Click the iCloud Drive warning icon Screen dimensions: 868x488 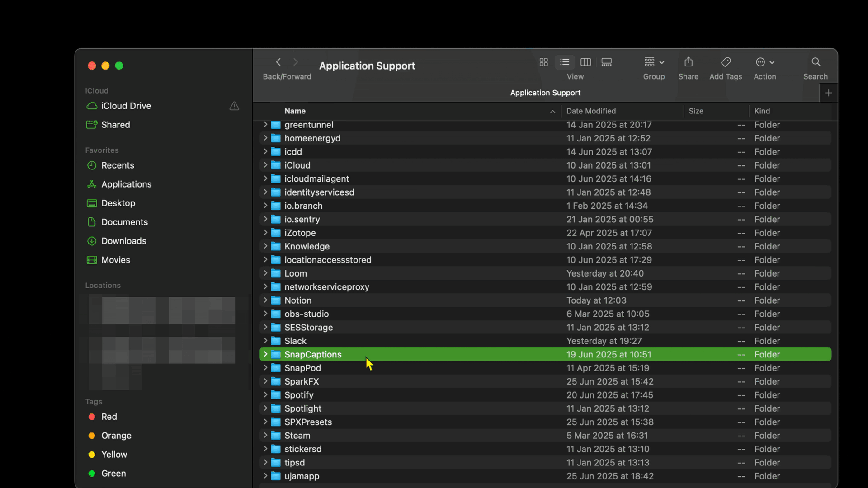[x=234, y=106]
